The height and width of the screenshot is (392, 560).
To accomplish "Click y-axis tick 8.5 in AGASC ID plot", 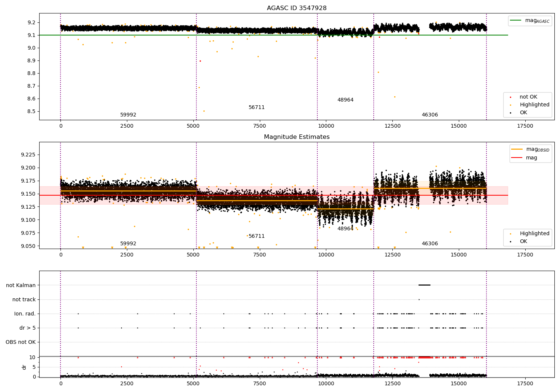I will [31, 112].
